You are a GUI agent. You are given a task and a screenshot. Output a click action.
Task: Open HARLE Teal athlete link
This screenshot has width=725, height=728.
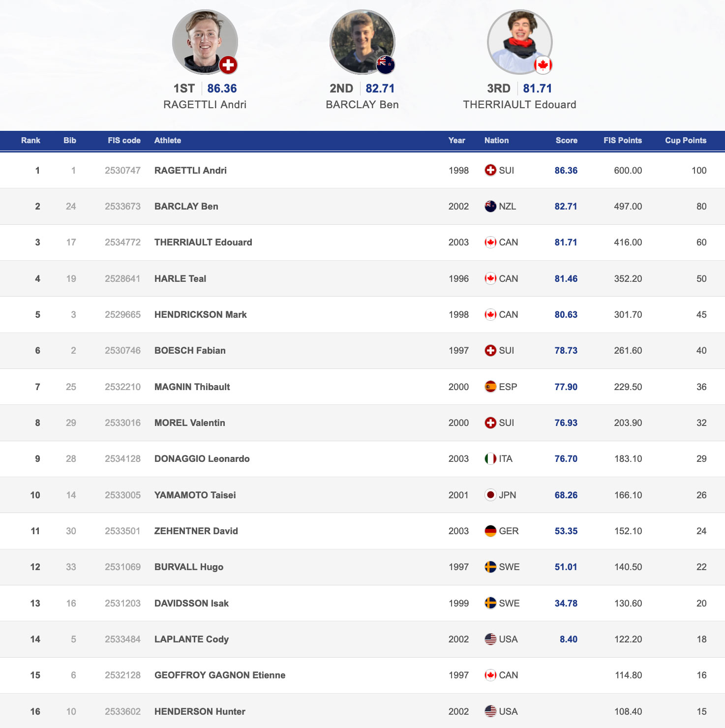180,278
